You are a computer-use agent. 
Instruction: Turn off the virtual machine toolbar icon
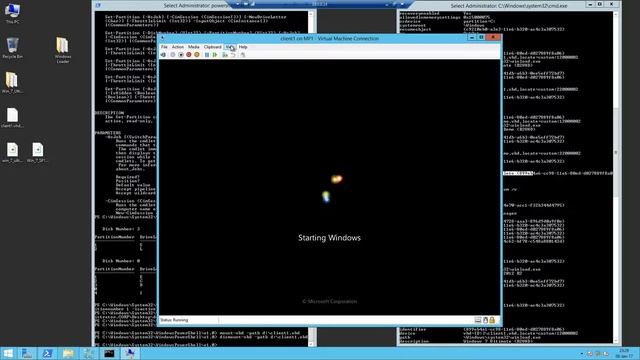coord(181,55)
